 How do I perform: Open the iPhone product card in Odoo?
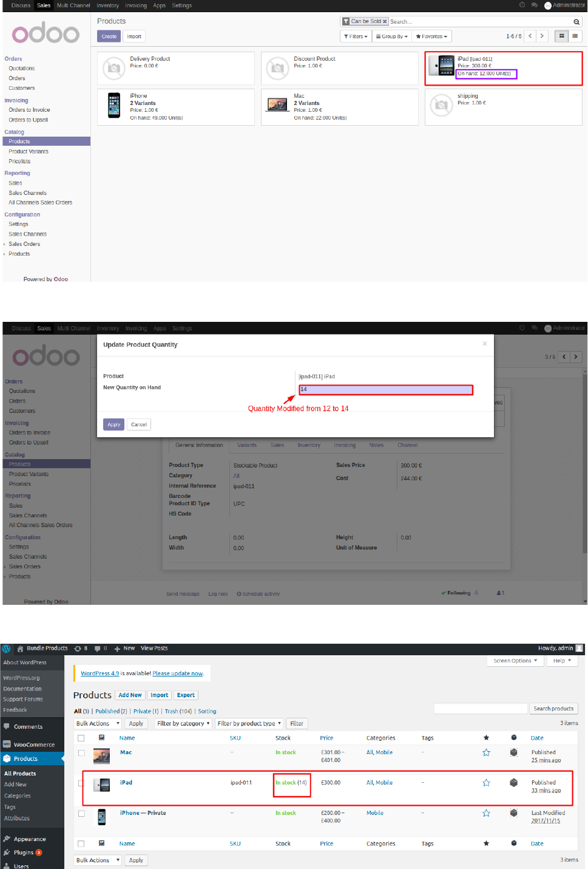[176, 107]
